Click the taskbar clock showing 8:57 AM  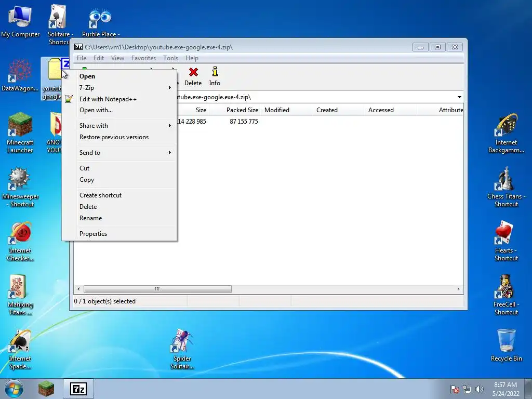point(506,389)
